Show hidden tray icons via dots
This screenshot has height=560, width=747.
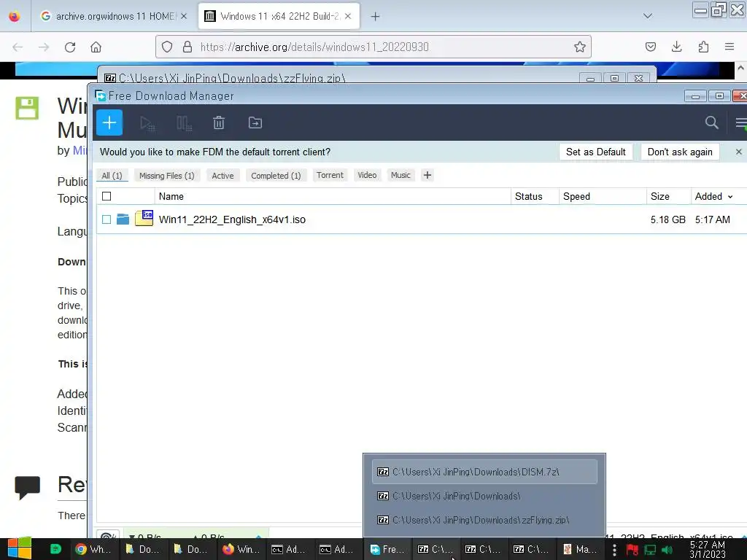tap(614, 550)
